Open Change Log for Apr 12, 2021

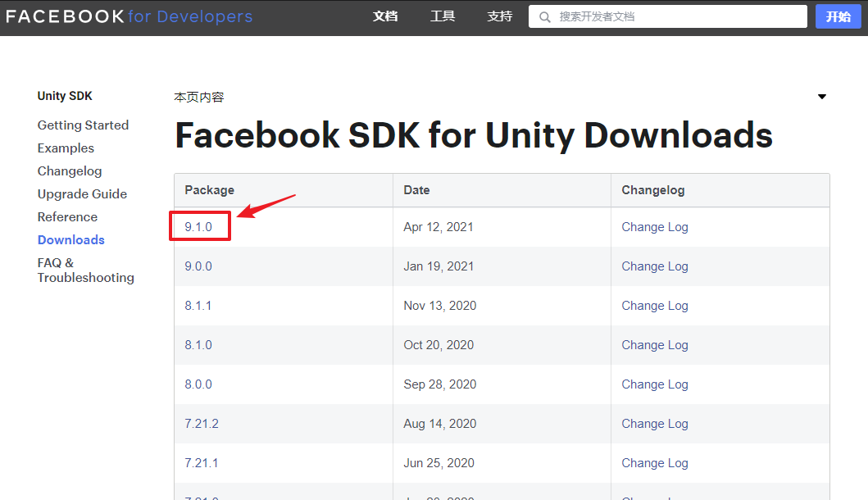pos(655,227)
